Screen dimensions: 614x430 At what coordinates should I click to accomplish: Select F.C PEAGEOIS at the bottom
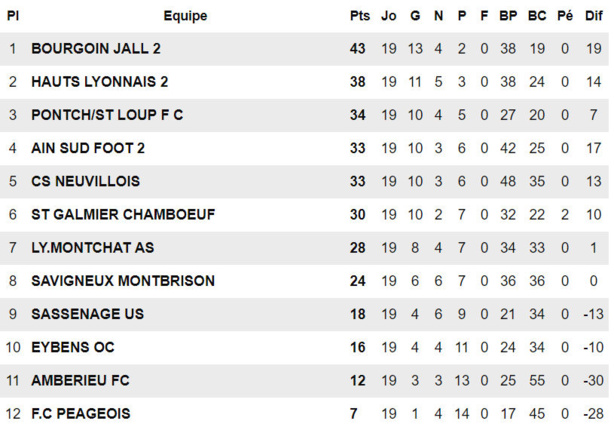[81, 413]
